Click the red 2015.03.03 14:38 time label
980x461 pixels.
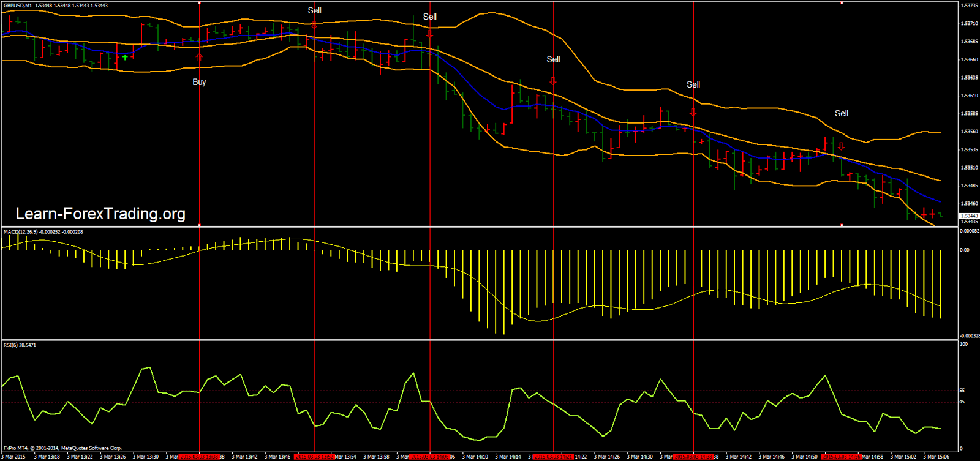coord(693,457)
